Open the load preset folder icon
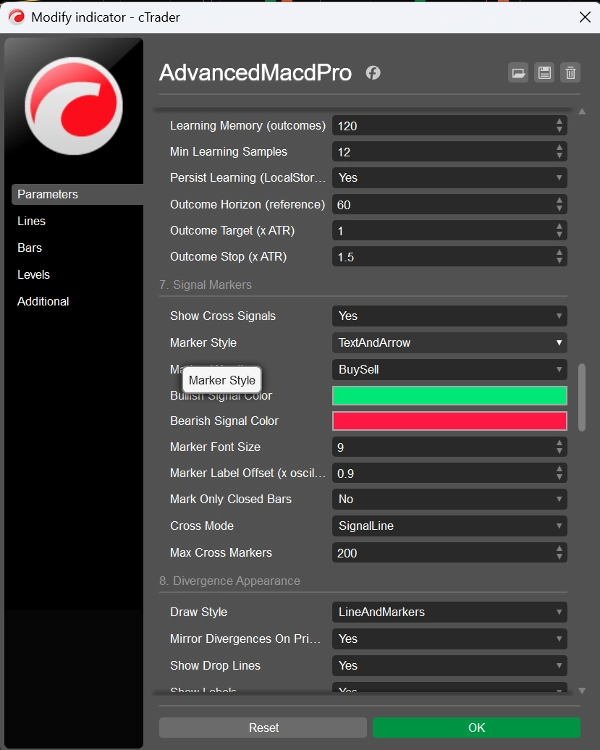600x750 pixels. coord(518,73)
